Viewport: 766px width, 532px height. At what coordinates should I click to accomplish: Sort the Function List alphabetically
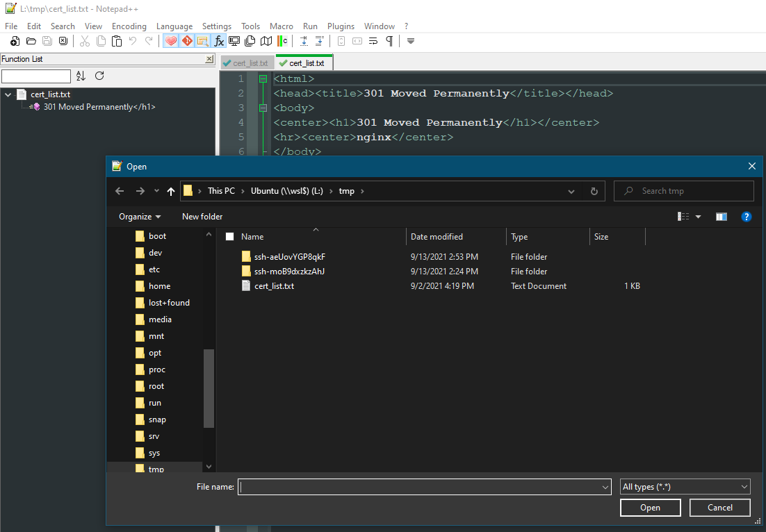(81, 76)
